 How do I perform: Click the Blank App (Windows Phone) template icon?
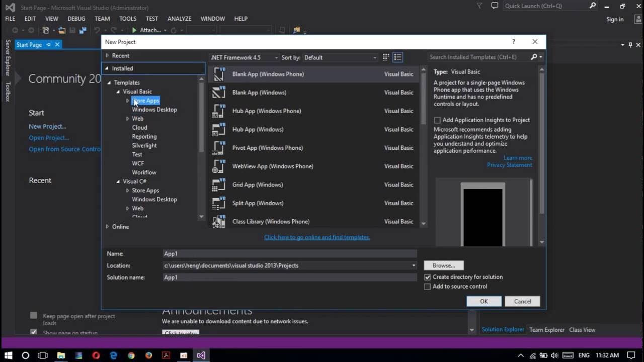click(219, 74)
